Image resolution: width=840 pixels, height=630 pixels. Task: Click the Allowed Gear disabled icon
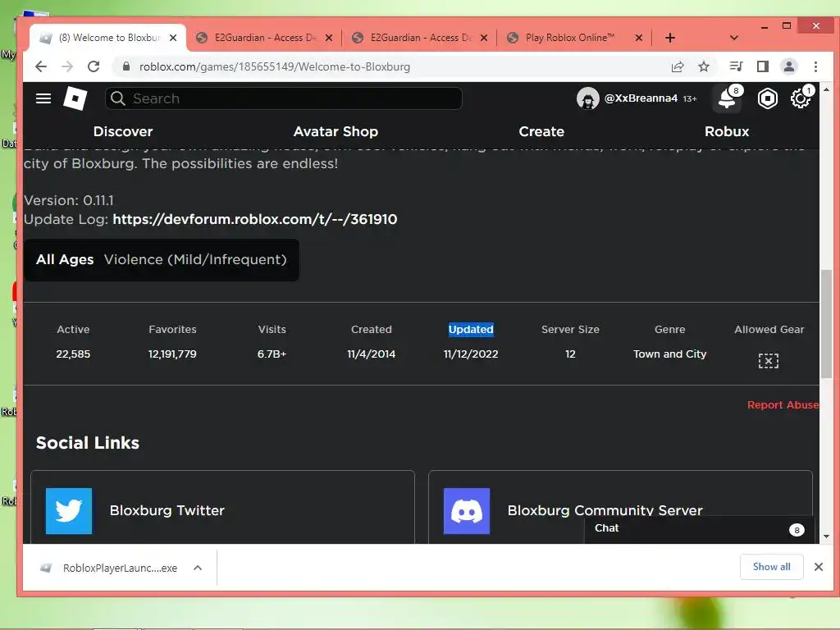(x=768, y=361)
